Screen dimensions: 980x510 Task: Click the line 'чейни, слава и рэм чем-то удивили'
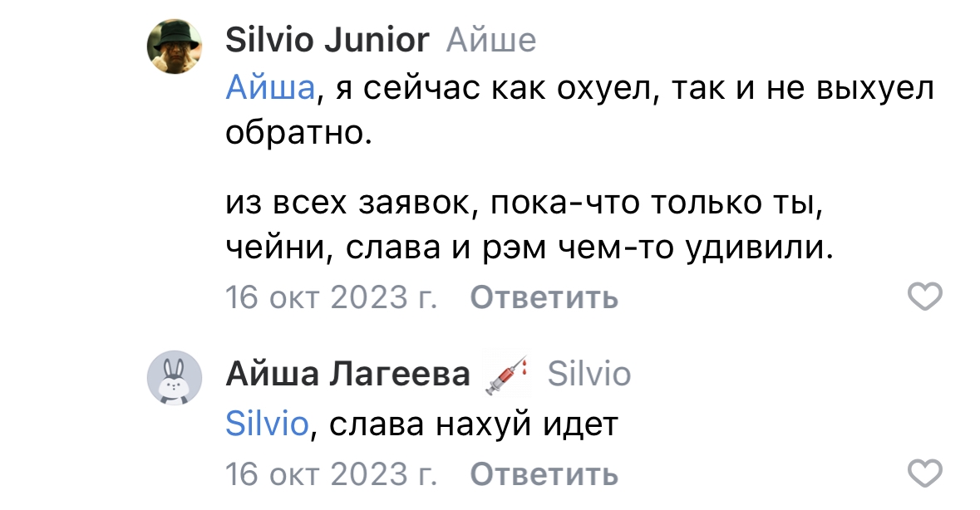(x=529, y=248)
